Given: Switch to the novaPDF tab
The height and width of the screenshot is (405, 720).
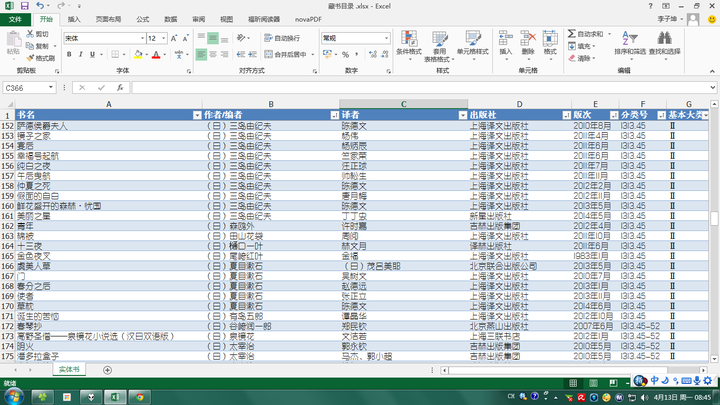Looking at the screenshot, I should pos(308,19).
